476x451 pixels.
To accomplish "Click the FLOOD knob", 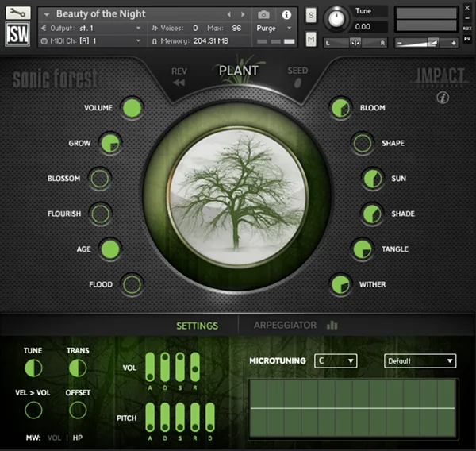I will [x=132, y=285].
